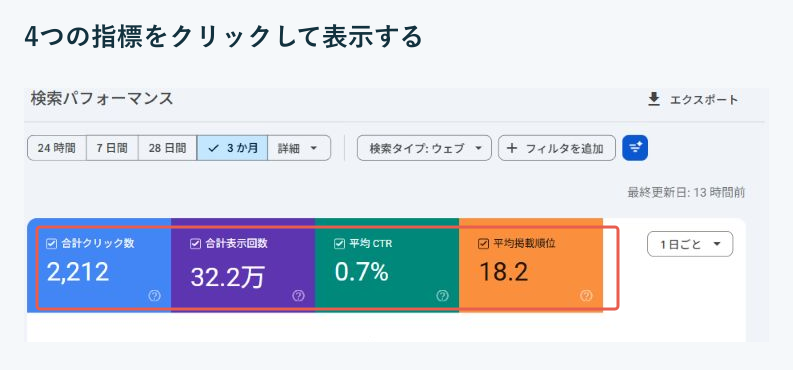The width and height of the screenshot is (793, 370).
Task: Open help icon on 合計クリック数 card
Action: pyautogui.click(x=155, y=296)
